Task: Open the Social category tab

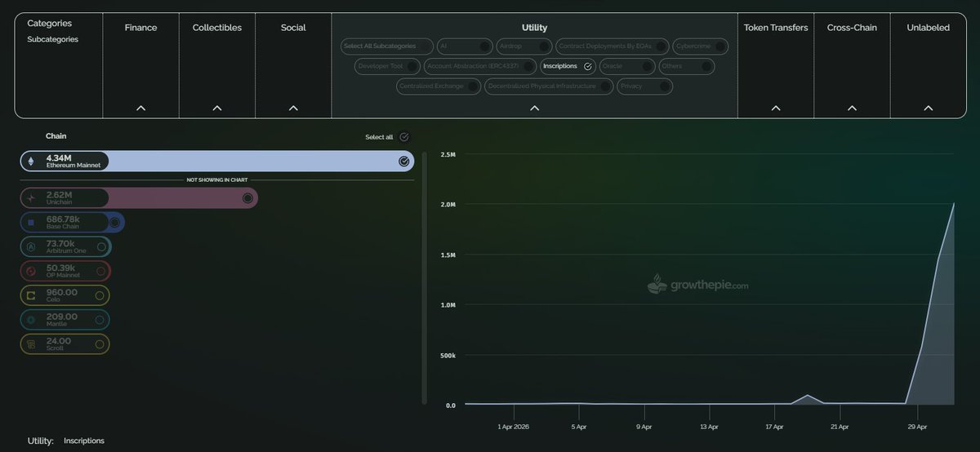Action: tap(293, 28)
